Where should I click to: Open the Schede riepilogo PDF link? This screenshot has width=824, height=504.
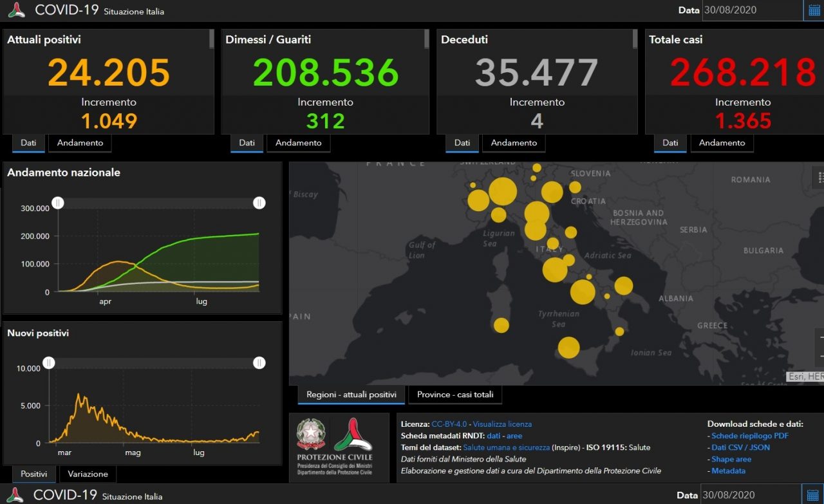[750, 436]
